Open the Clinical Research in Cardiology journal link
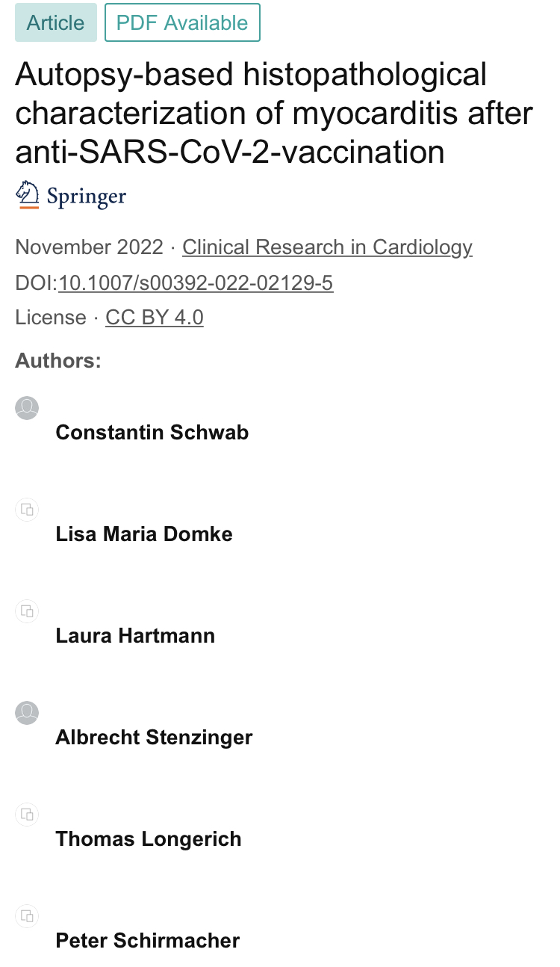560x967 pixels. pos(327,247)
